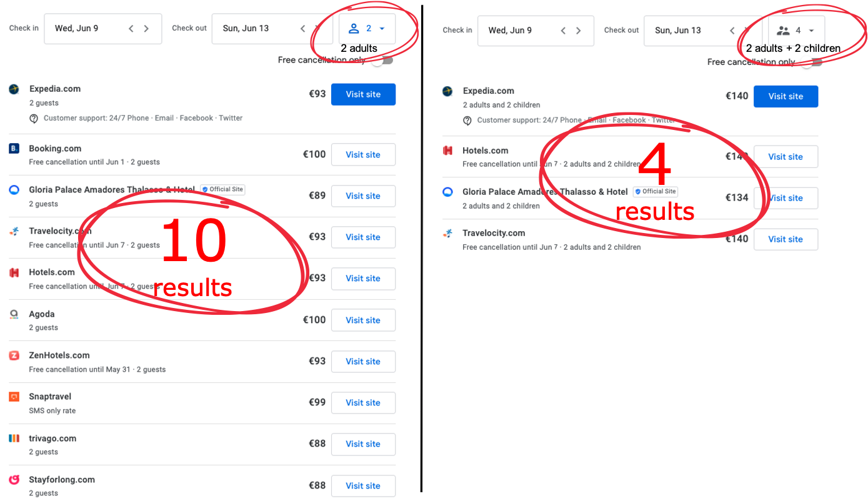
Task: Click the 'SMS only rate' note under Snaptravel
Action: 52,411
